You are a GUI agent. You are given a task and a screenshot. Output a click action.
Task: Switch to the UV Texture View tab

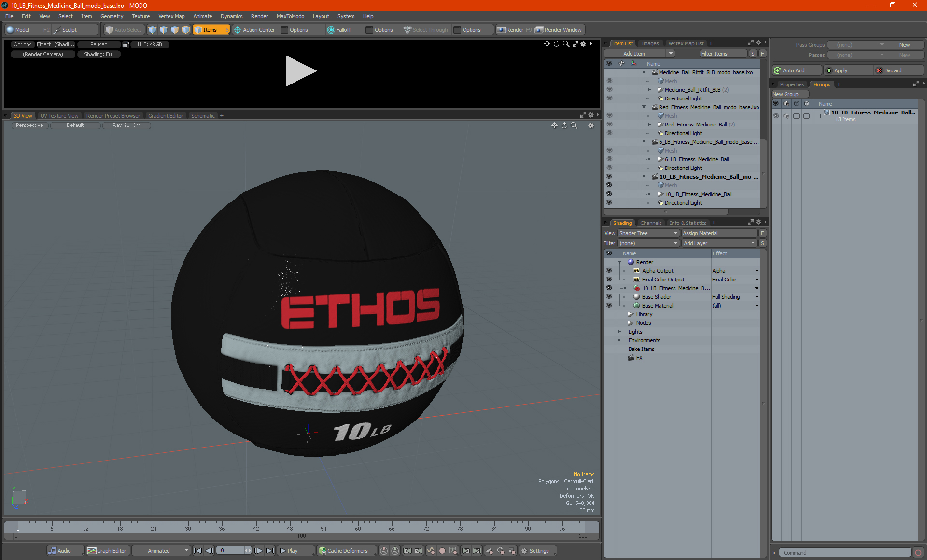59,116
